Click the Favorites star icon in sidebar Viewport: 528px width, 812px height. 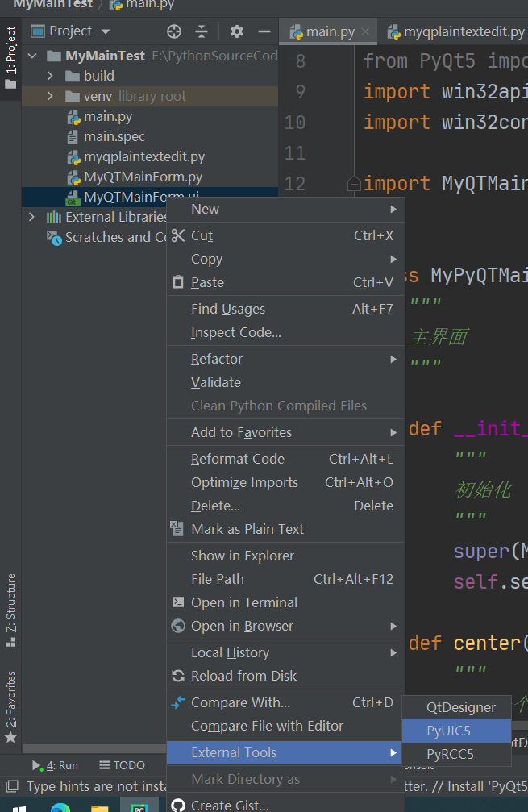click(10, 737)
